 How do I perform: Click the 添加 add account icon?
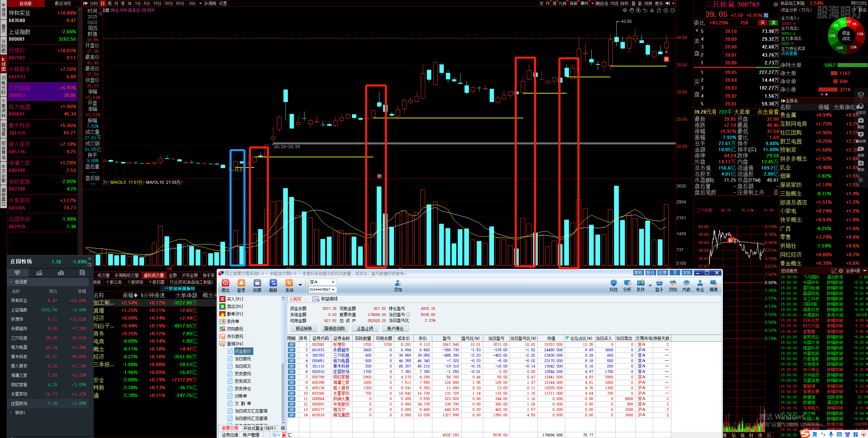coord(398,285)
